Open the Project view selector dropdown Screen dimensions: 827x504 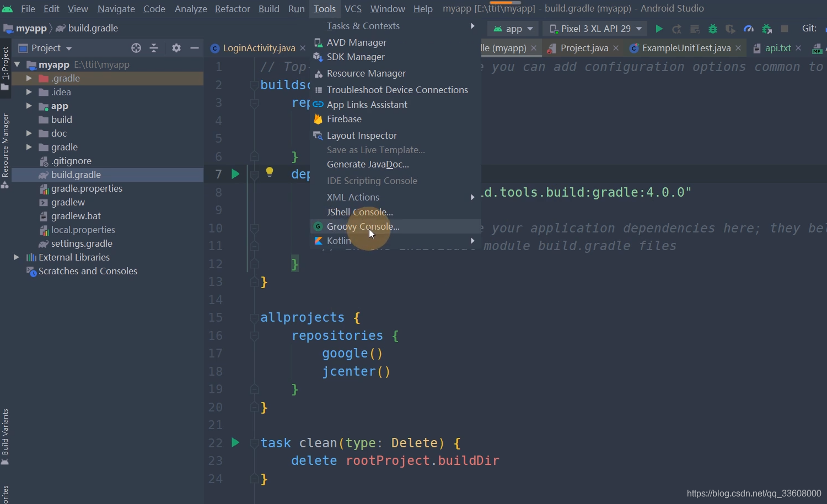(45, 48)
